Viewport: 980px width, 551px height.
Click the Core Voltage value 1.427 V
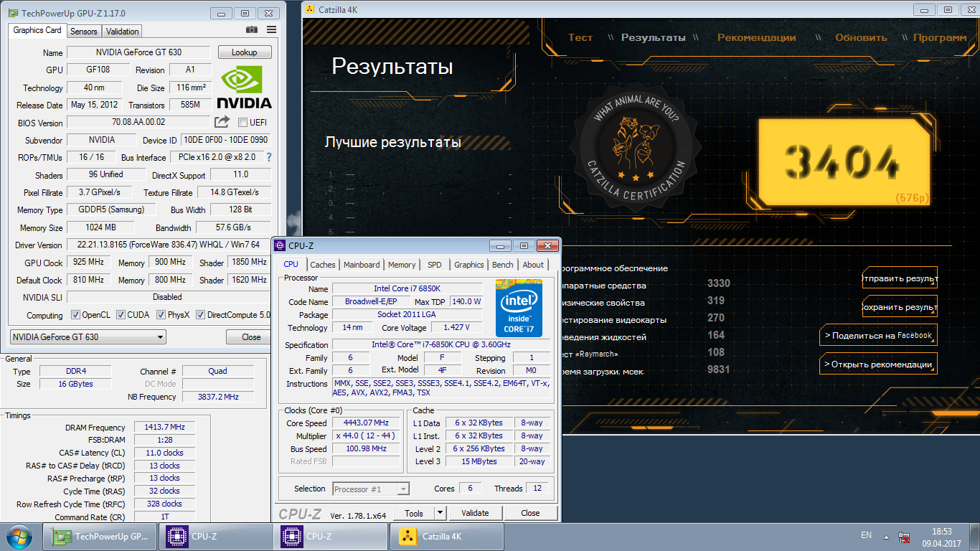click(x=456, y=327)
